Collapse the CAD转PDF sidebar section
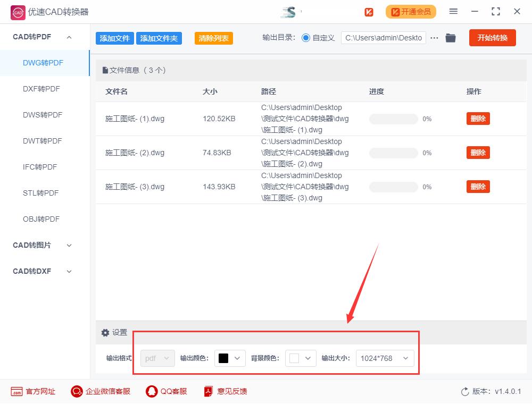 coord(68,37)
